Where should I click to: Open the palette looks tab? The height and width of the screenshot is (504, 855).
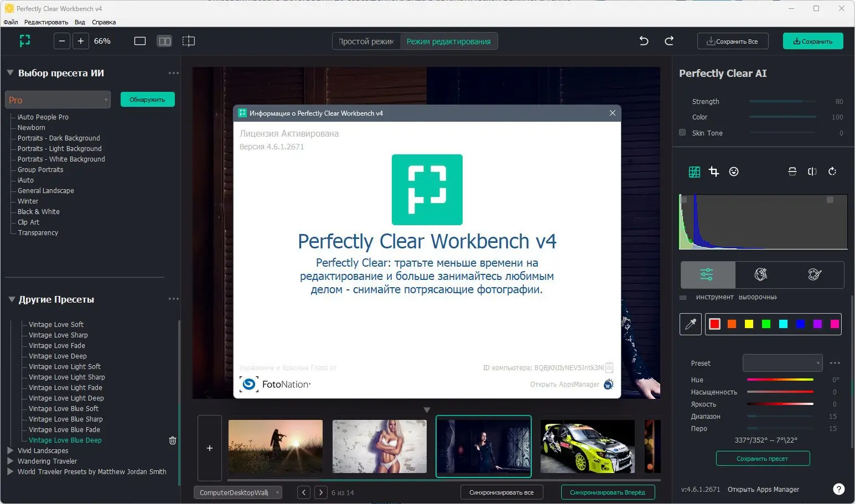pos(813,274)
